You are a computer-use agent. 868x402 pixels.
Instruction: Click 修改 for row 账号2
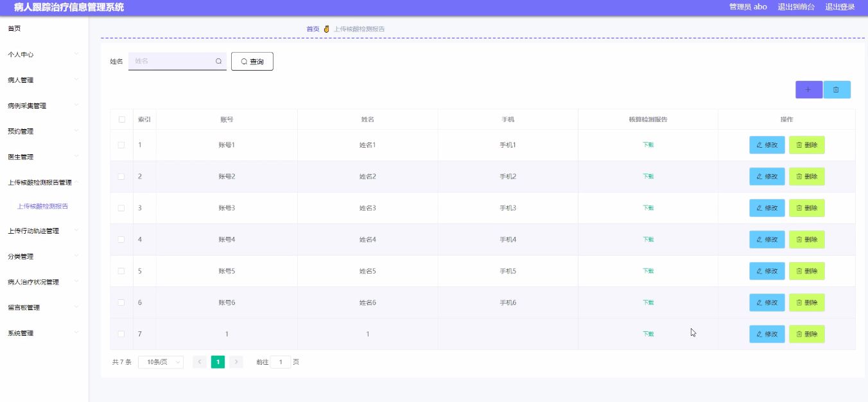coord(767,177)
